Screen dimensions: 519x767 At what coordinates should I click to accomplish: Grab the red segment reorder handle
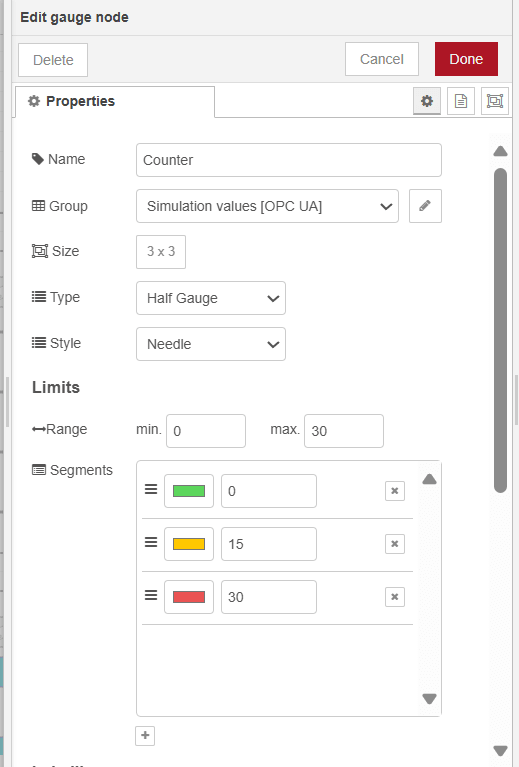(151, 595)
